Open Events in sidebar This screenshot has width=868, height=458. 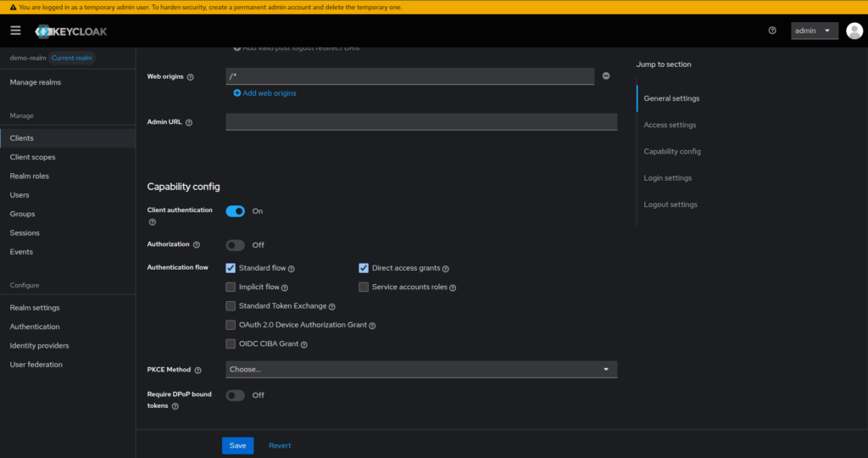[21, 251]
